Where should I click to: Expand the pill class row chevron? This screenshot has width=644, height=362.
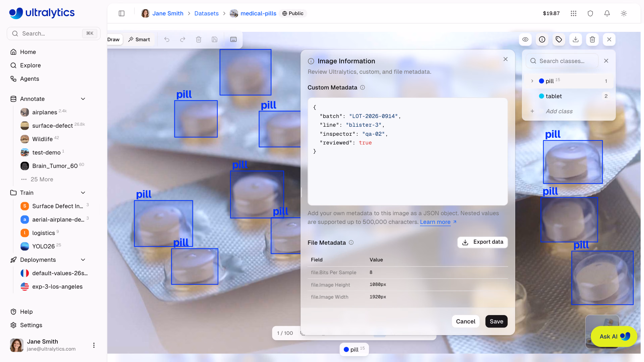(x=532, y=81)
